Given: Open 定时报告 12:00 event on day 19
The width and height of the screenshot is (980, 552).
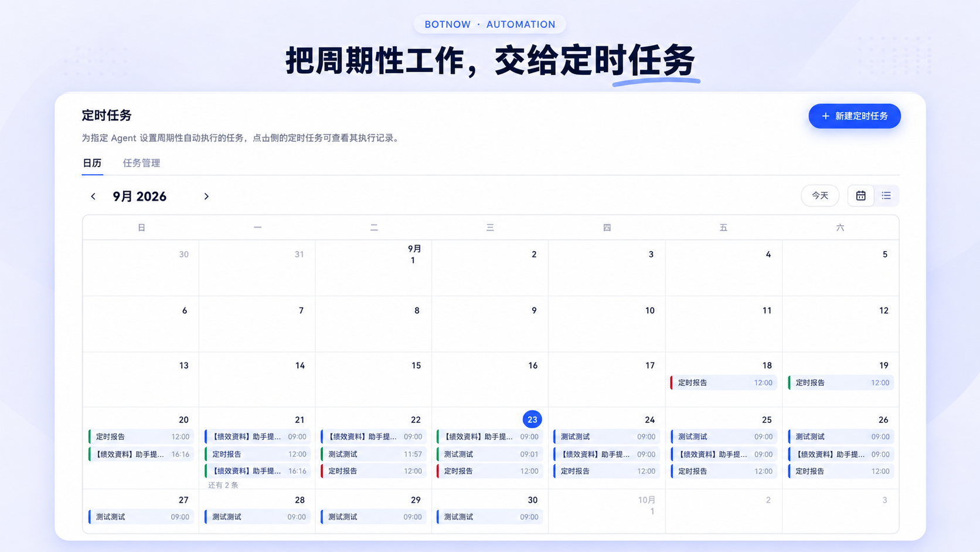Looking at the screenshot, I should [841, 382].
